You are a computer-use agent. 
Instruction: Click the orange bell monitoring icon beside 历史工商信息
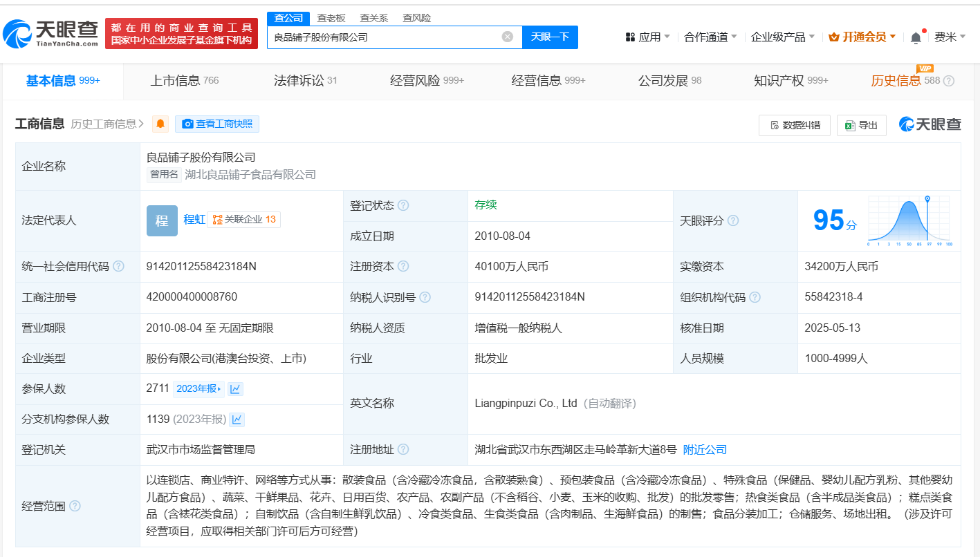click(x=160, y=124)
